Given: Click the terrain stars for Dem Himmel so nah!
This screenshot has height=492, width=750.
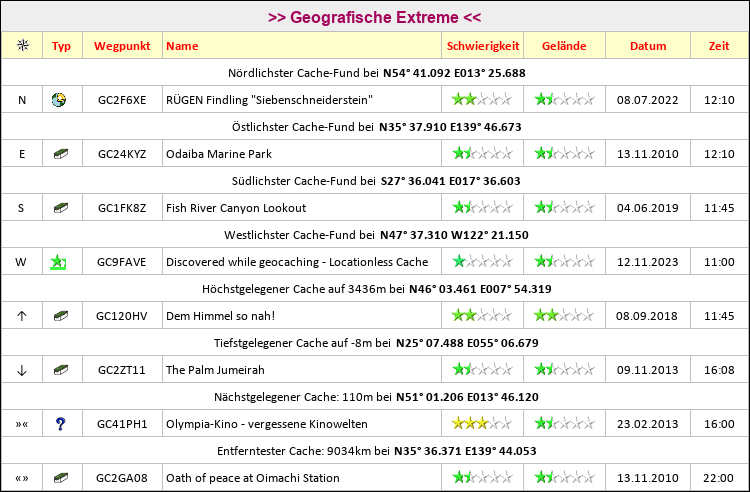Looking at the screenshot, I should click(565, 316).
